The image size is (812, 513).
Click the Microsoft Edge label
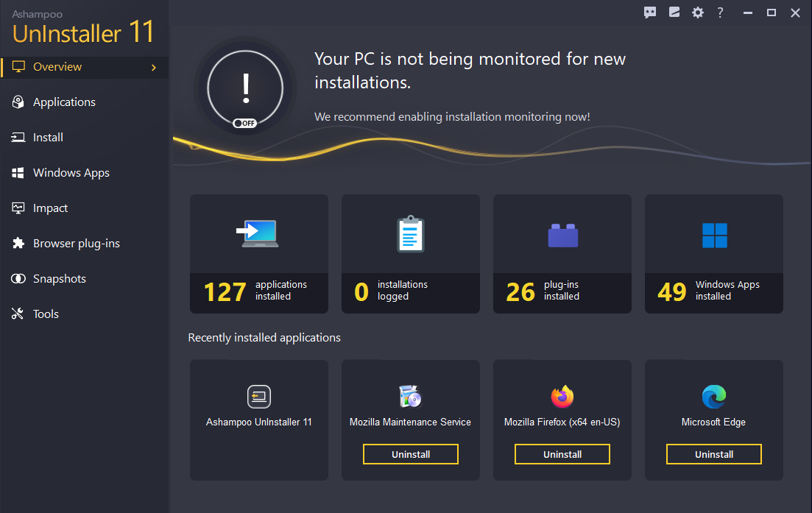[713, 422]
